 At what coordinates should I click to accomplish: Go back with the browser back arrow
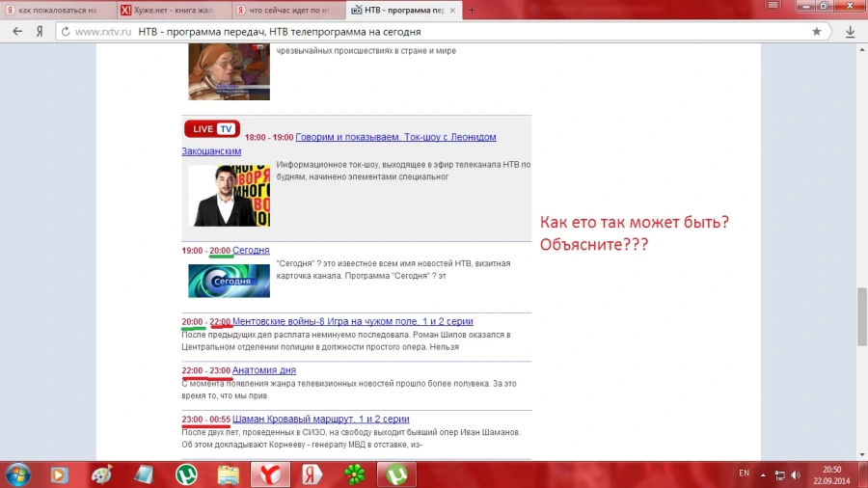(x=17, y=32)
